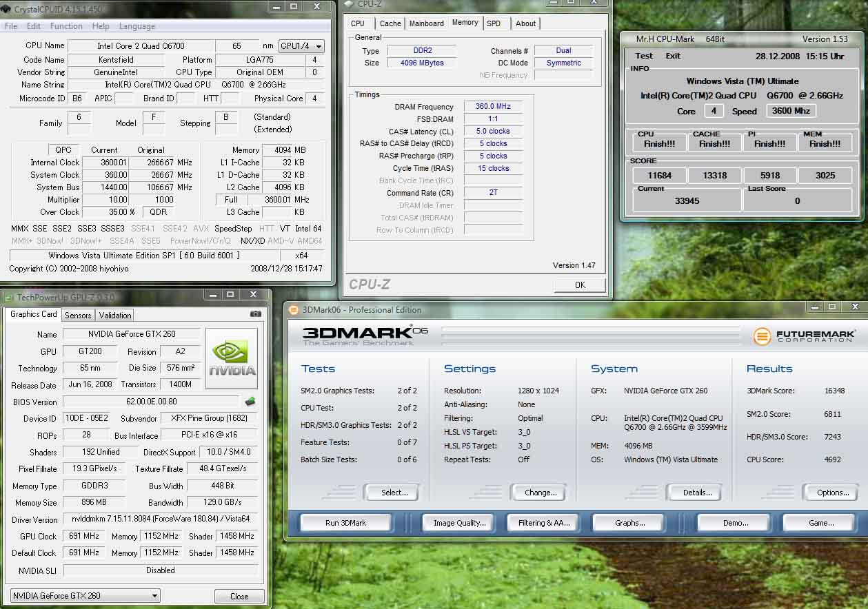
Task: Open the Graphs... button in 3DMark06
Action: point(629,523)
